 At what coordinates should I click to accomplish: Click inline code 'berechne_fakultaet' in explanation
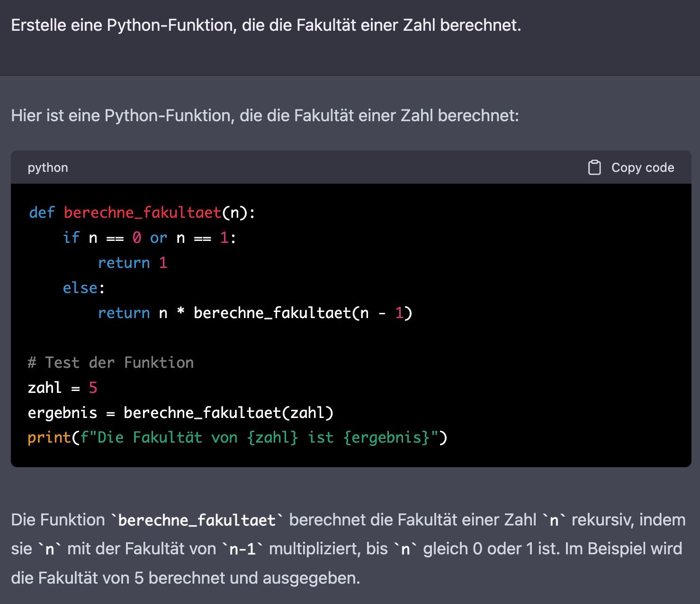(197, 520)
